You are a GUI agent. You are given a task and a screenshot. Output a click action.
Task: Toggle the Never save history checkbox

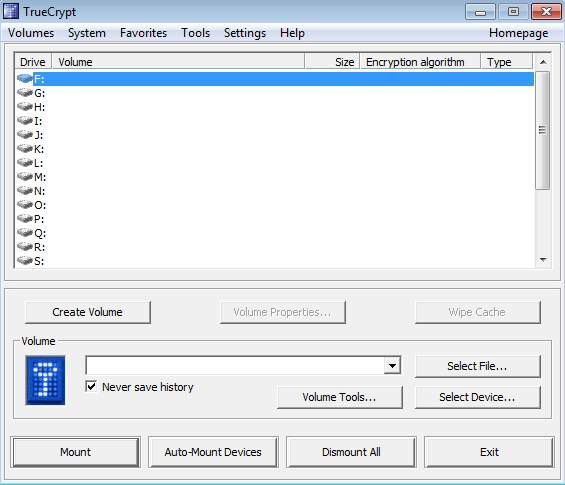coord(91,386)
